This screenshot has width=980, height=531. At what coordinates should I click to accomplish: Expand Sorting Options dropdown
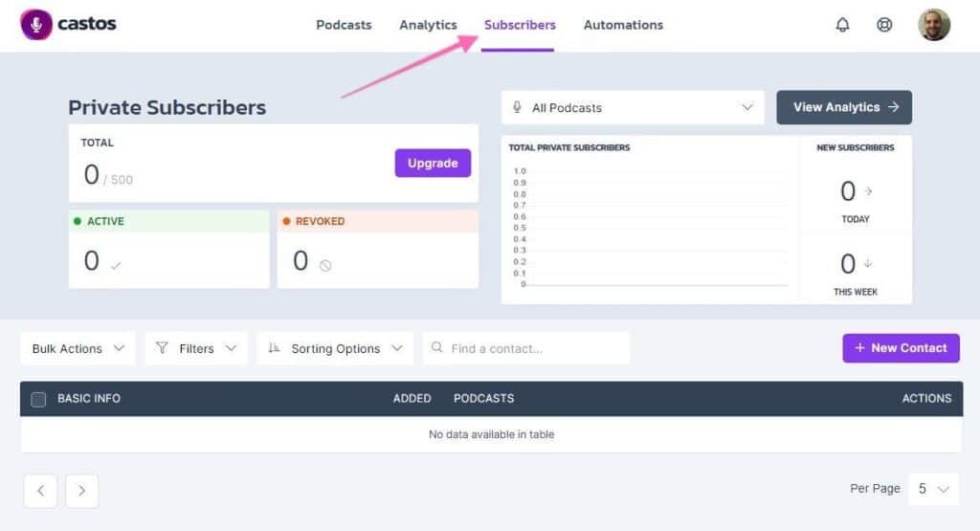[335, 348]
